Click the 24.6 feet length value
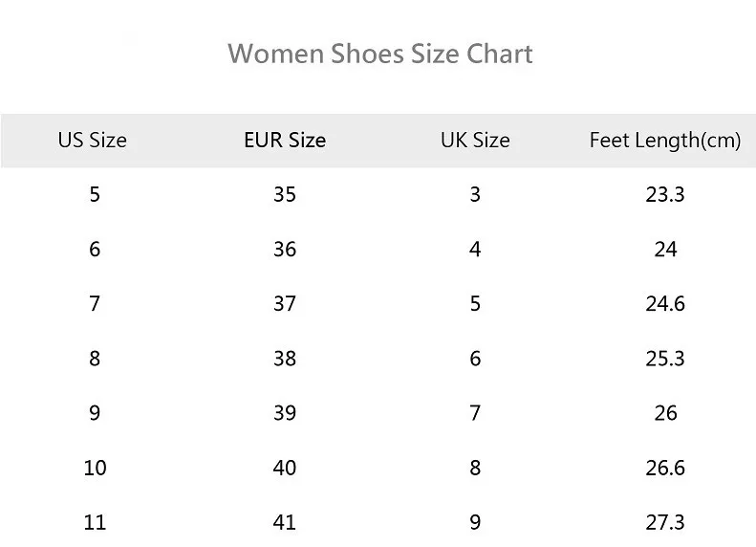The width and height of the screenshot is (756, 547). point(665,304)
